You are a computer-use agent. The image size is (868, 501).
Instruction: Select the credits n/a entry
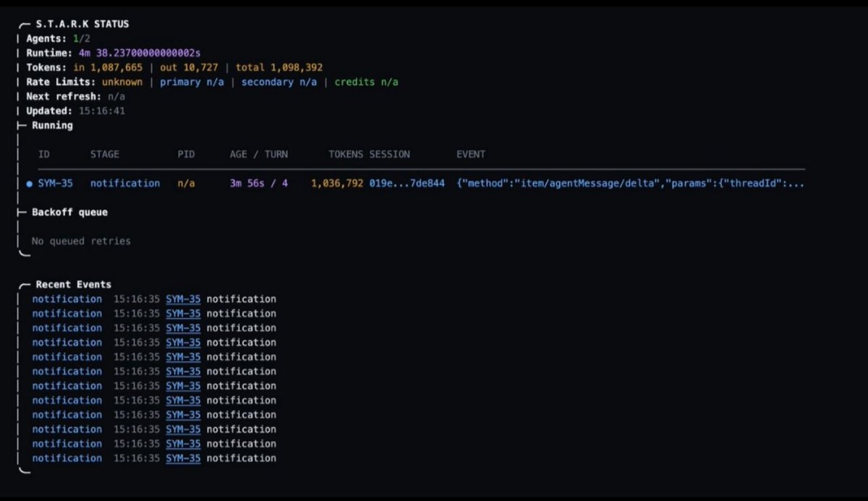click(x=366, y=82)
